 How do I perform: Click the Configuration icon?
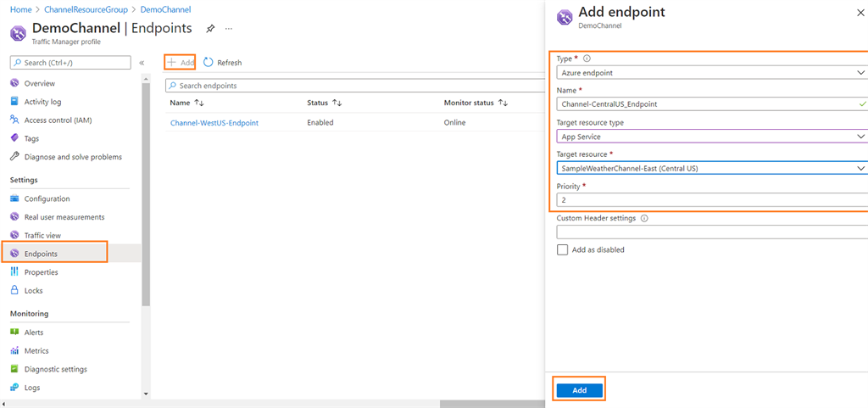[x=15, y=198]
